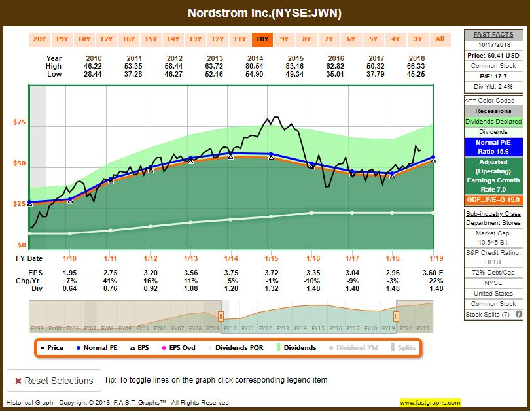The image size is (532, 412).
Task: Toggle the Price line legend item
Action: (52, 347)
